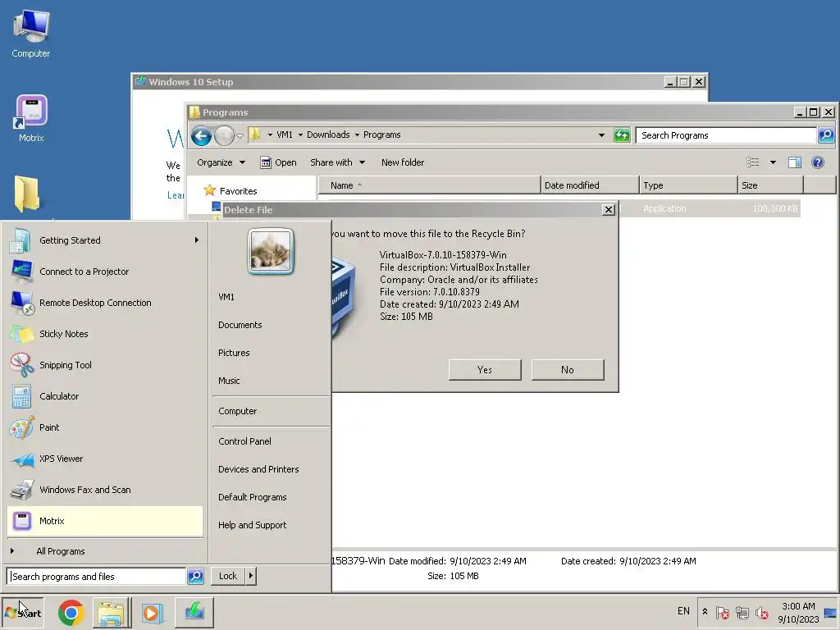Click the Start menu search magnifier icon
840x630 pixels.
[x=195, y=577]
